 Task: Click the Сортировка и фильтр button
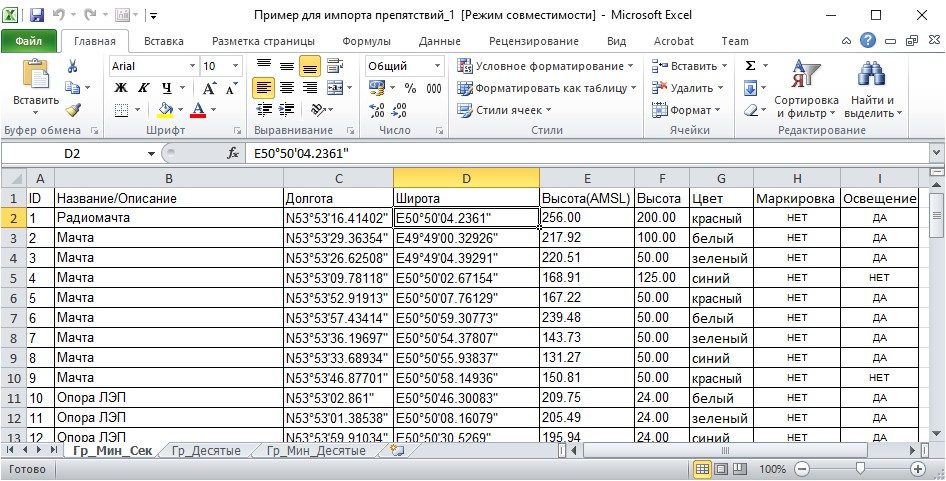tap(806, 90)
